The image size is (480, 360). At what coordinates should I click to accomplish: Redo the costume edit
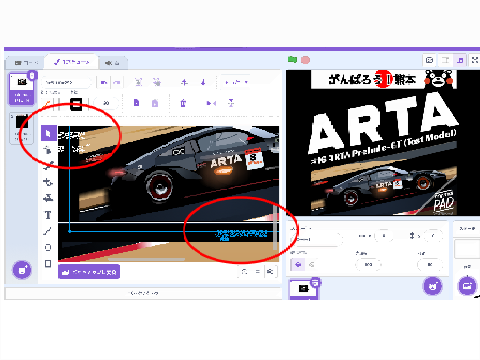[116, 82]
